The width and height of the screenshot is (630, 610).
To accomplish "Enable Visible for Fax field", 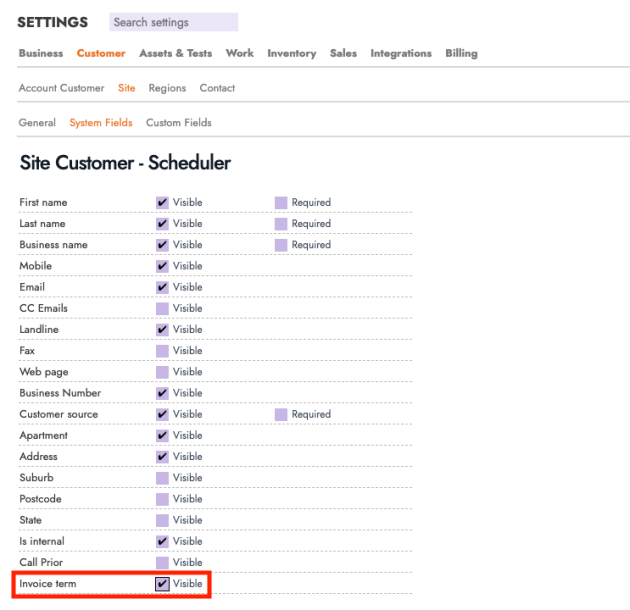I will pyautogui.click(x=162, y=351).
